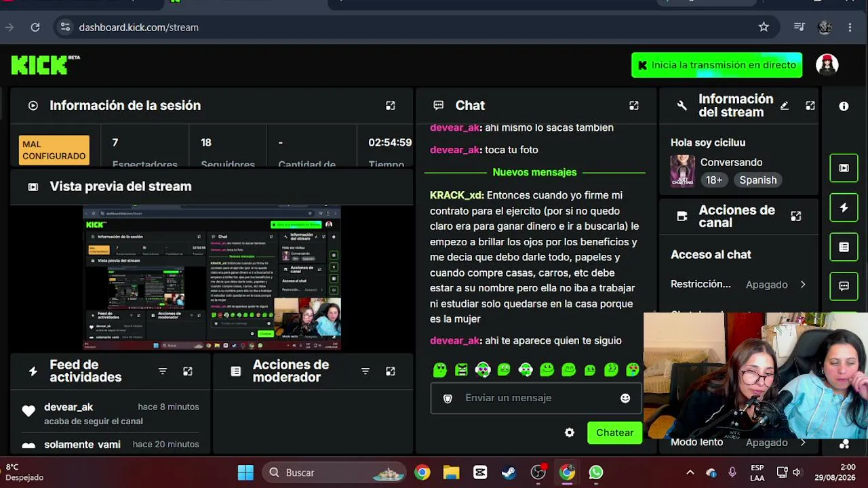Click the browser address bar URL

(138, 28)
